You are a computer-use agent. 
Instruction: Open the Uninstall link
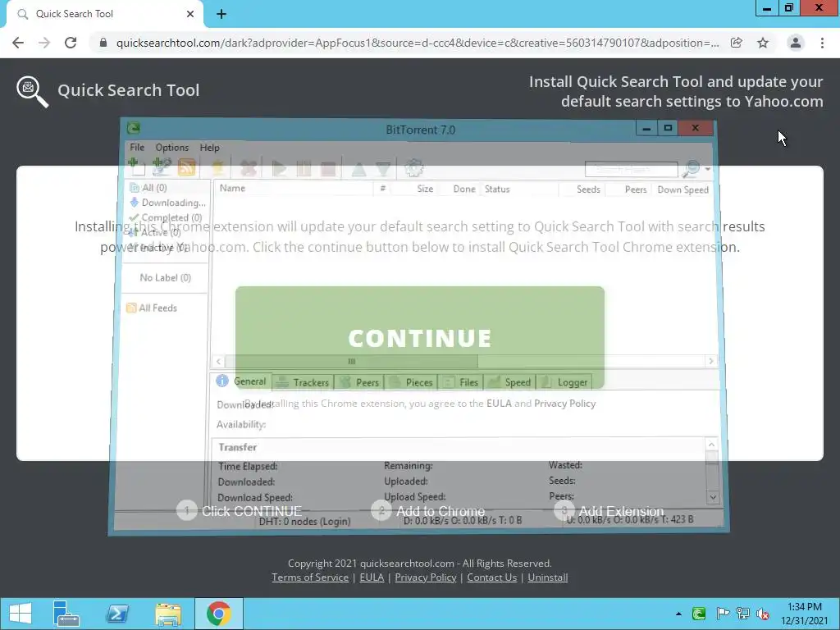click(x=547, y=577)
